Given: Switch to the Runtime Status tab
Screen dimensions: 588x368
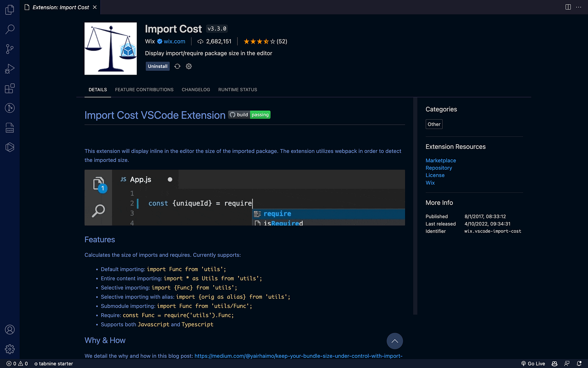Looking at the screenshot, I should pos(238,90).
